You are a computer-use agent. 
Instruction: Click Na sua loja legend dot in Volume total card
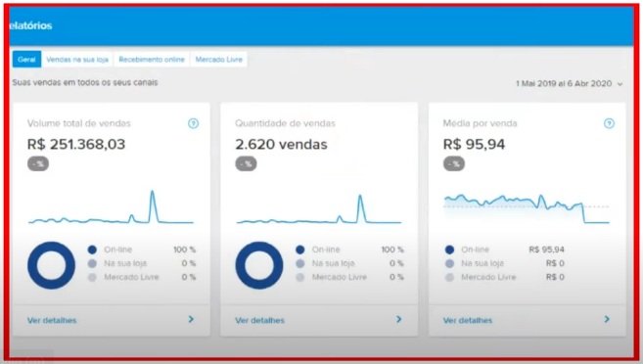92,263
